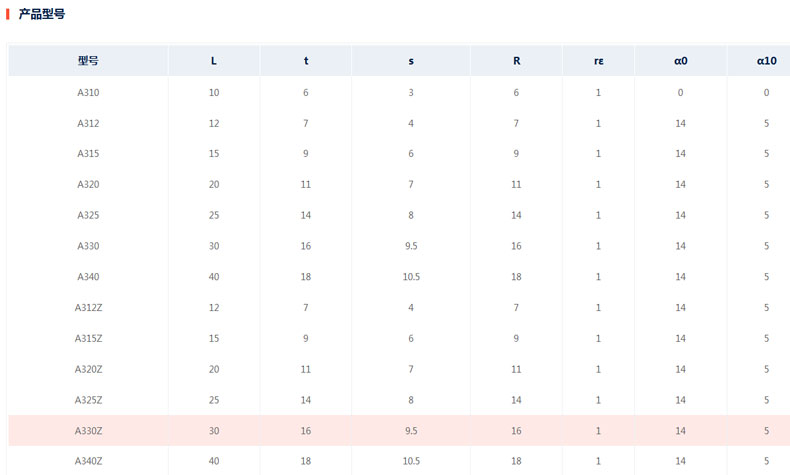Click the 产品型号 section heading
790x475 pixels.
coord(43,15)
